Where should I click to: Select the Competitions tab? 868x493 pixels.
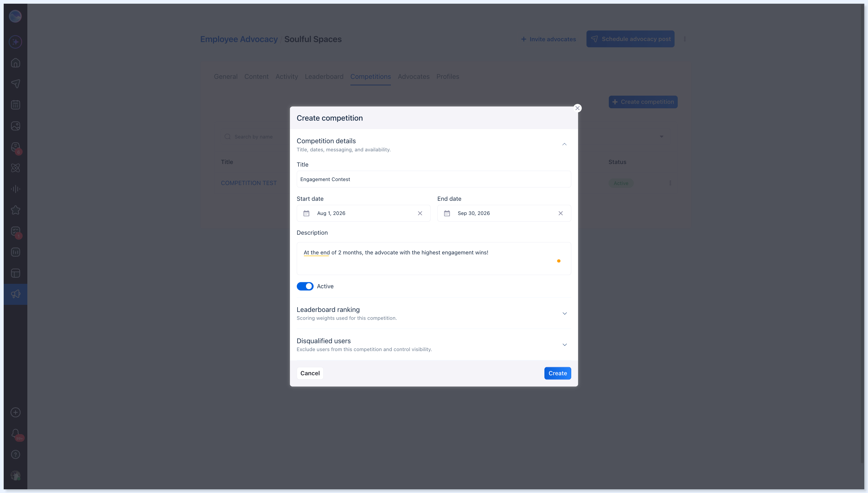coord(370,76)
